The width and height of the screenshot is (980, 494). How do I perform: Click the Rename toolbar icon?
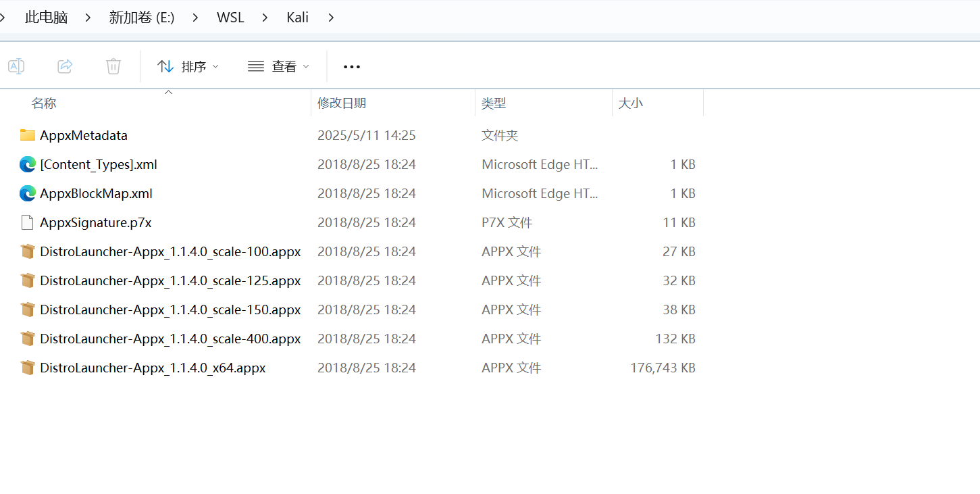click(x=16, y=66)
